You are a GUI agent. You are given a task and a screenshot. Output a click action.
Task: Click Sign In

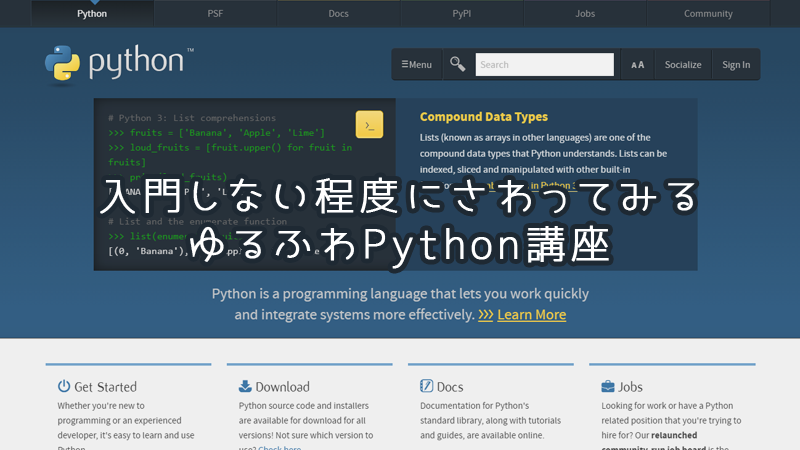(736, 65)
